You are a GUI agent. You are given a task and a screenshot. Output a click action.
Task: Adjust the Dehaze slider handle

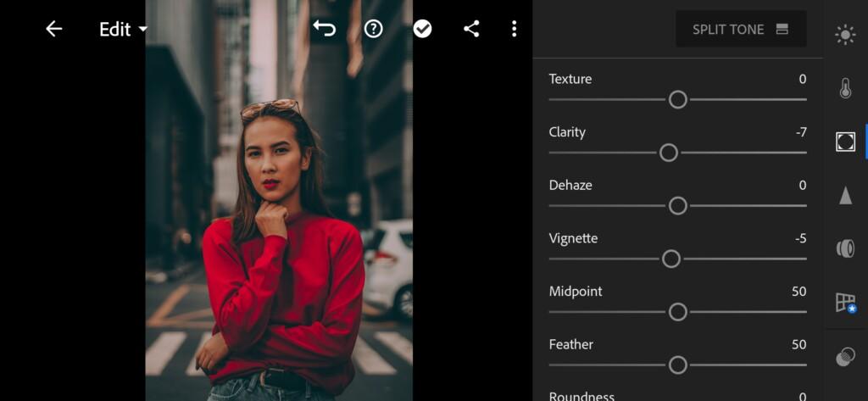[677, 206]
